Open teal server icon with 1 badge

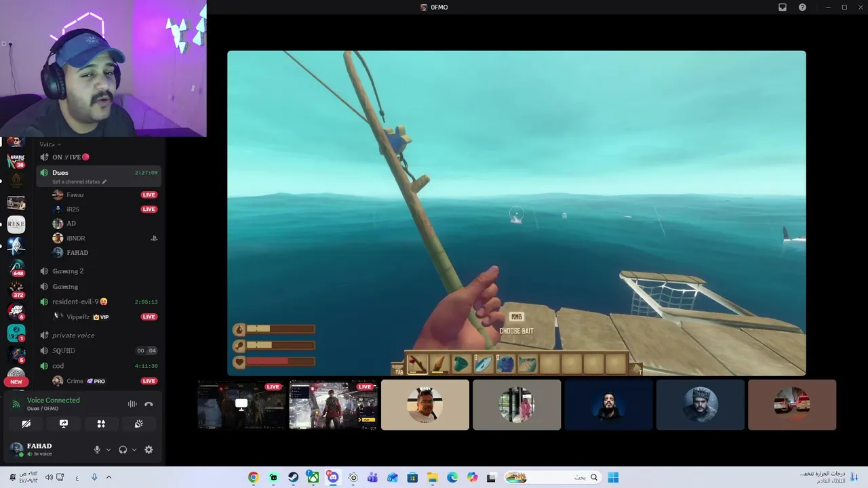pyautogui.click(x=16, y=333)
